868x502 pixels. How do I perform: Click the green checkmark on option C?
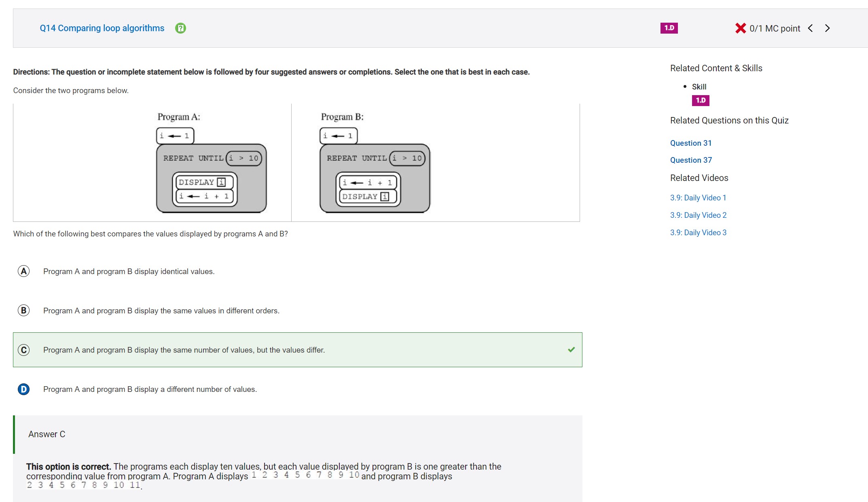click(x=571, y=349)
